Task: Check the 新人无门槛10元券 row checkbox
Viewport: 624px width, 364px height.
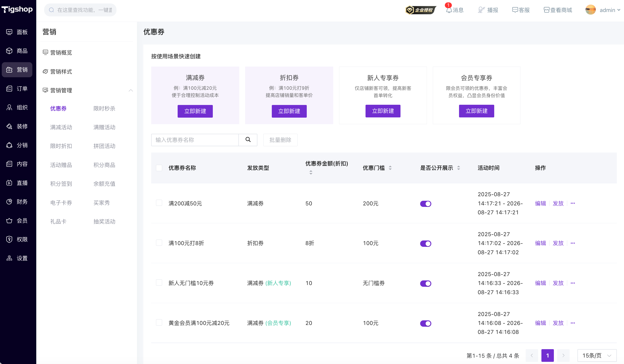Action: point(159,283)
